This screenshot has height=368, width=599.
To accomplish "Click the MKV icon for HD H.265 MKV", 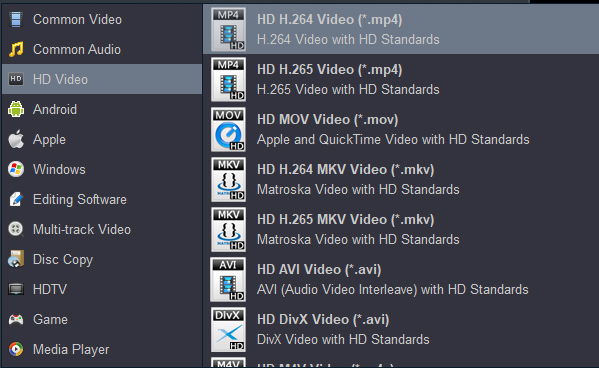I will click(228, 230).
